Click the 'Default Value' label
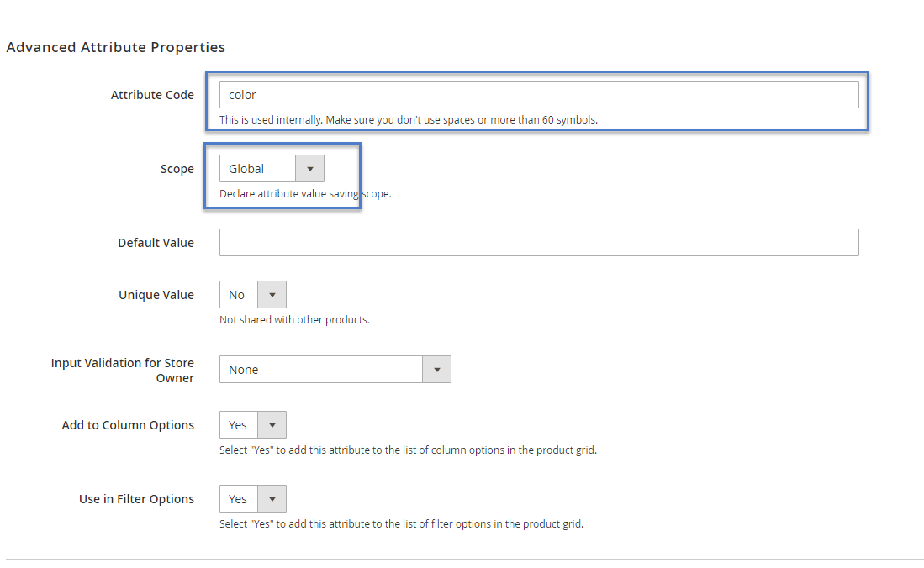This screenshot has width=924, height=568. click(156, 243)
